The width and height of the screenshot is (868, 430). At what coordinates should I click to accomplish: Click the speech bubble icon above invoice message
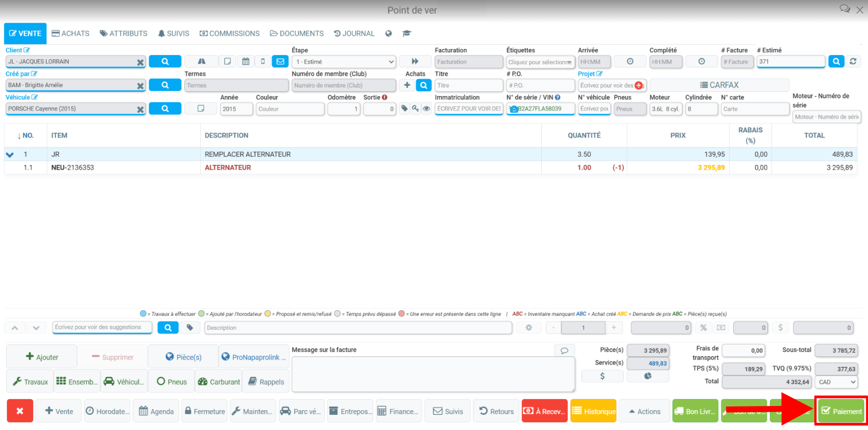point(564,350)
